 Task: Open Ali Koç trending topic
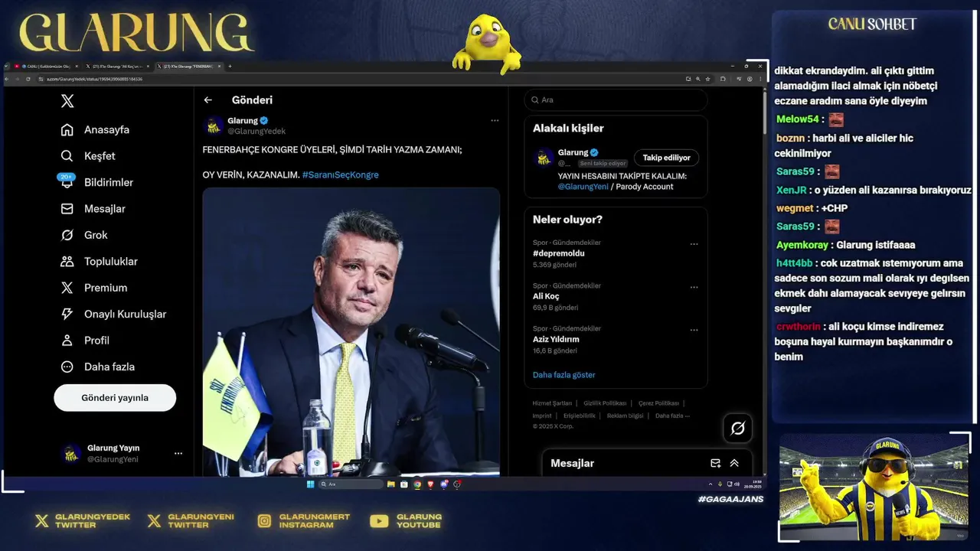click(x=546, y=296)
